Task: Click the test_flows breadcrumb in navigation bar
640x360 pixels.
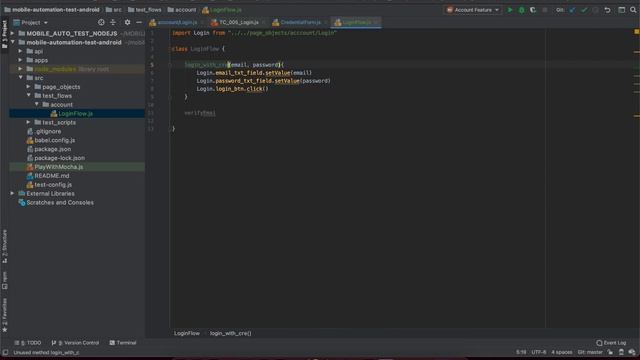Action: tap(144, 10)
